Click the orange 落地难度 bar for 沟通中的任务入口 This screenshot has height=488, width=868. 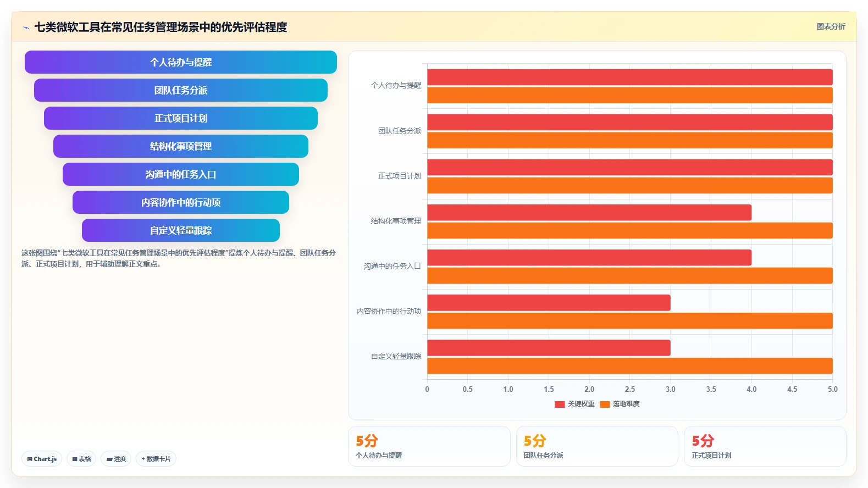[630, 275]
